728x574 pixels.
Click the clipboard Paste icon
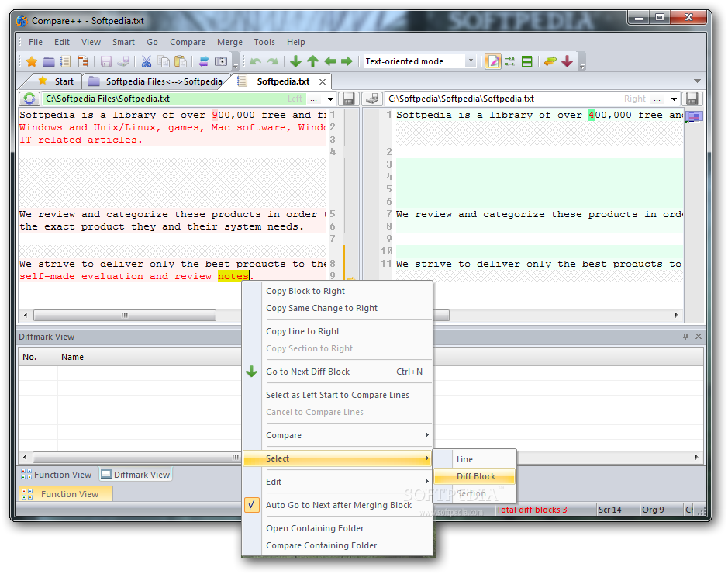(181, 61)
